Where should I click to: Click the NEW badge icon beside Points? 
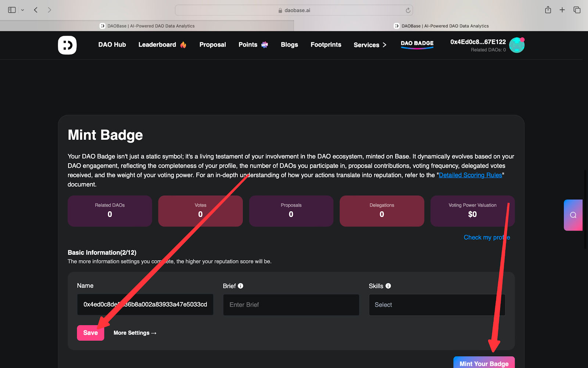click(x=265, y=45)
